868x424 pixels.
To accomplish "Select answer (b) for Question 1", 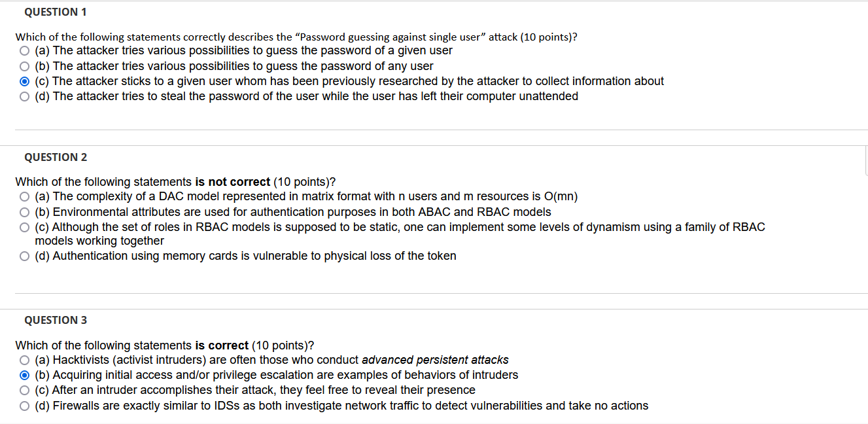I will coord(24,65).
